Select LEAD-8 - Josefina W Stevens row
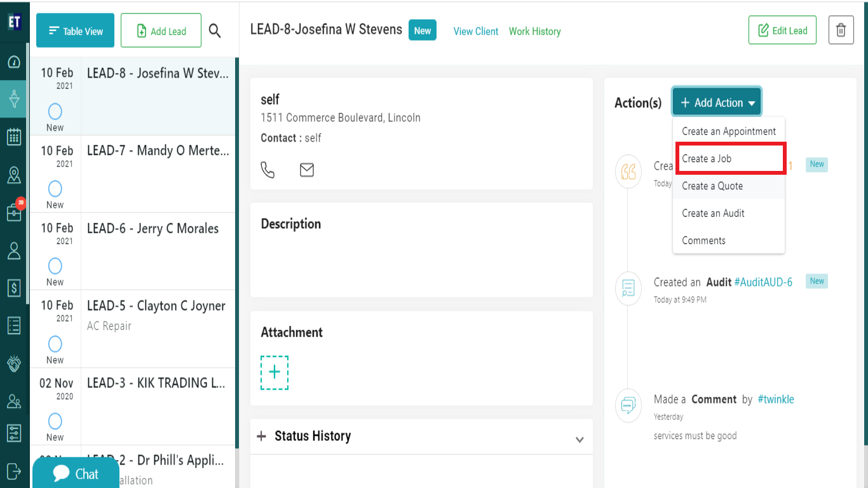The height and width of the screenshot is (488, 868). point(133,96)
